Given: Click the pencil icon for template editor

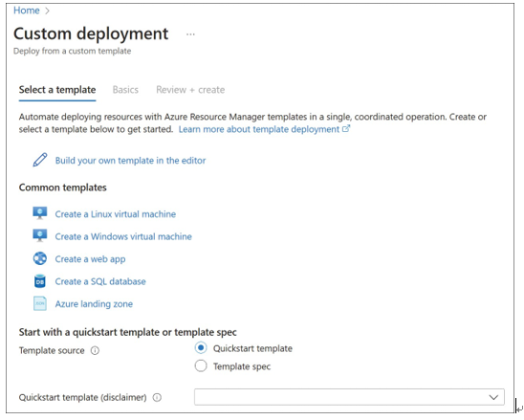Looking at the screenshot, I should click(40, 160).
